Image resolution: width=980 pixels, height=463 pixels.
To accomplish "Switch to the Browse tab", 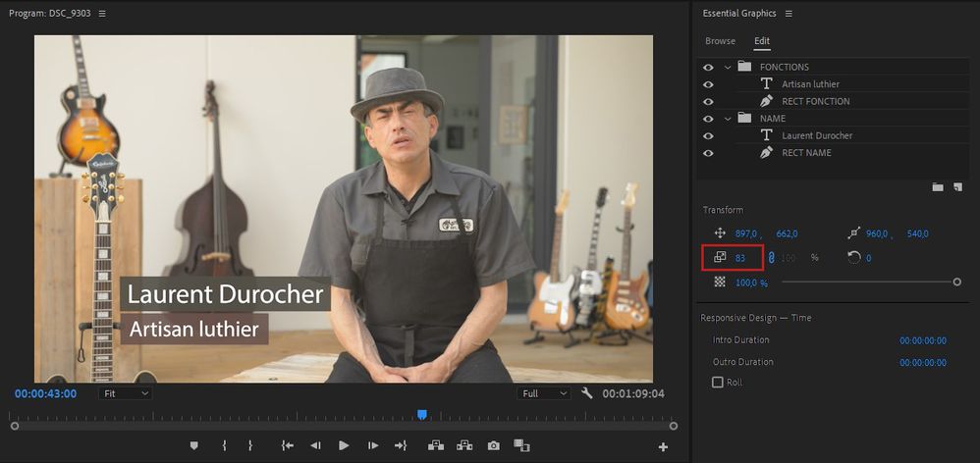I will [720, 40].
